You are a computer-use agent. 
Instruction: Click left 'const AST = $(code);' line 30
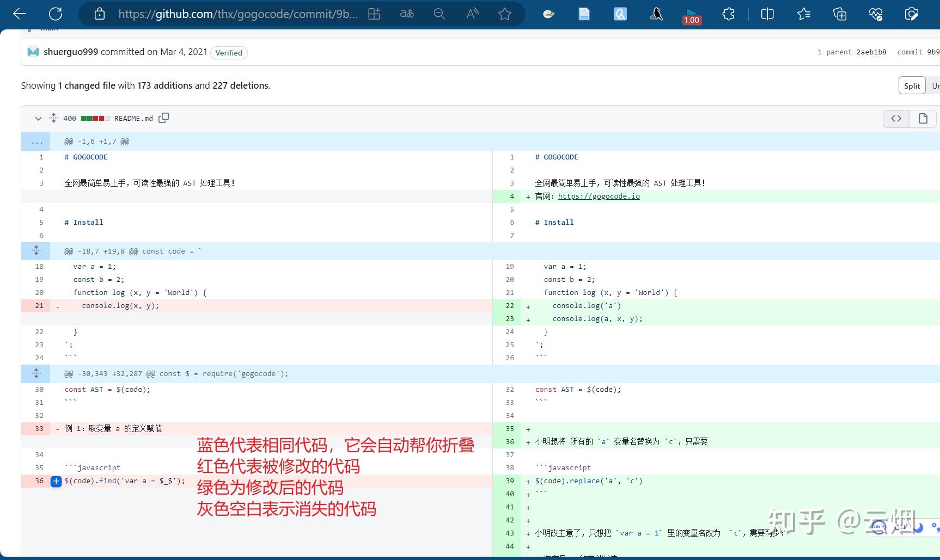tap(107, 390)
